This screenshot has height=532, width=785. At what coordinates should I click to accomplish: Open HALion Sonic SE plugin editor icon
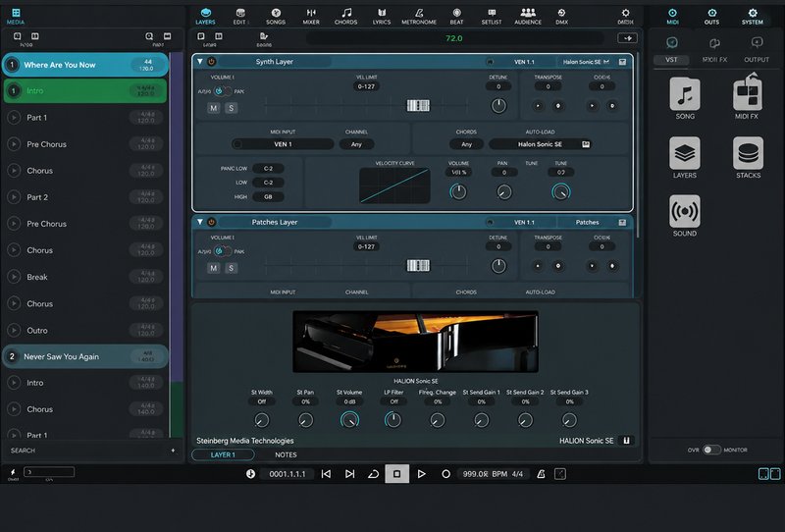click(626, 441)
